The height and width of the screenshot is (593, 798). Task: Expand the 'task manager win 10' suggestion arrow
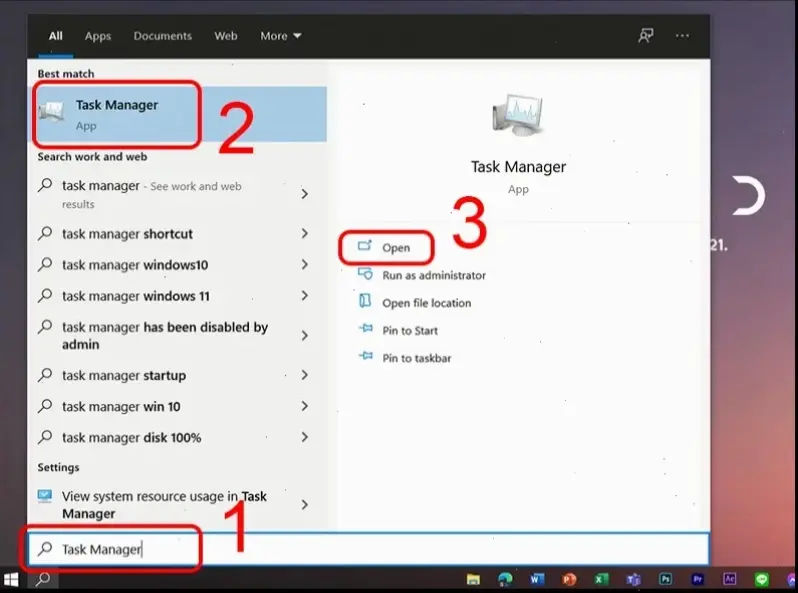(x=304, y=406)
